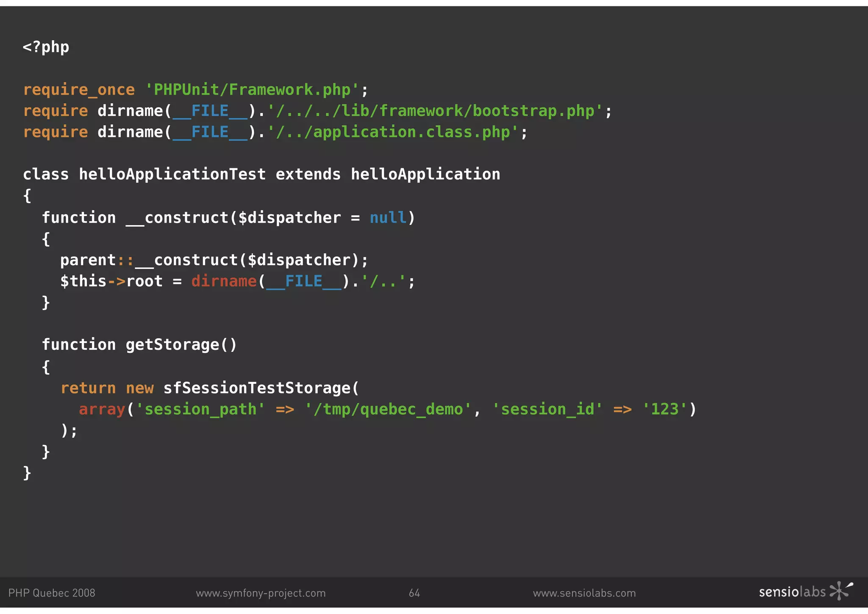
Task: Click the PHP Quebec 2008 footer text
Action: pos(52,593)
